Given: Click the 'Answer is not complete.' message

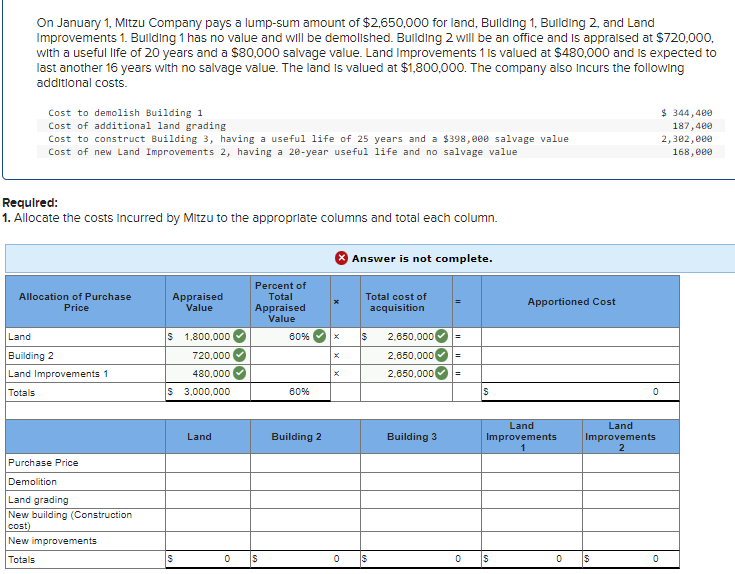Looking at the screenshot, I should click(x=422, y=259).
